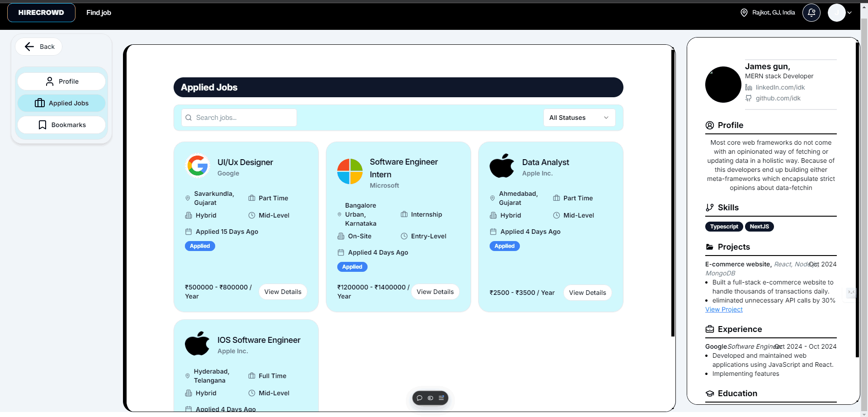This screenshot has width=868, height=417.
Task: Click the location pin icon in header
Action: (744, 13)
